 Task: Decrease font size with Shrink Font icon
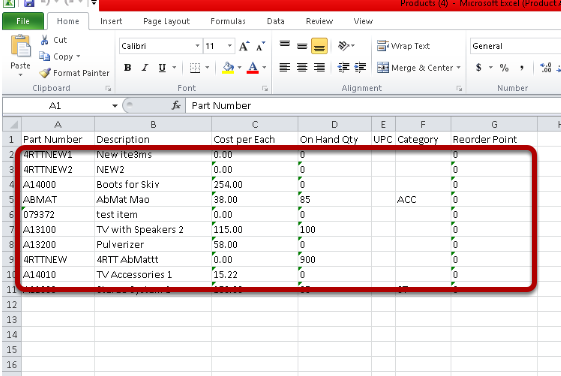pyautogui.click(x=260, y=46)
